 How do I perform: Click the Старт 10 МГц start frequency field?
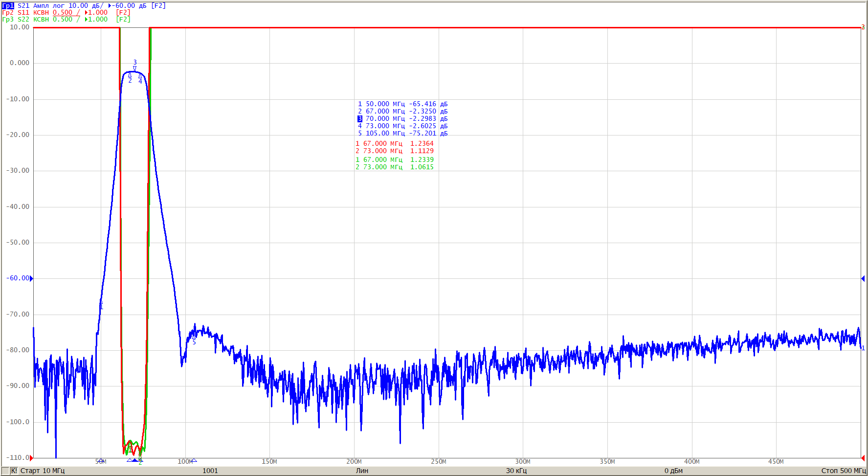pos(43,471)
